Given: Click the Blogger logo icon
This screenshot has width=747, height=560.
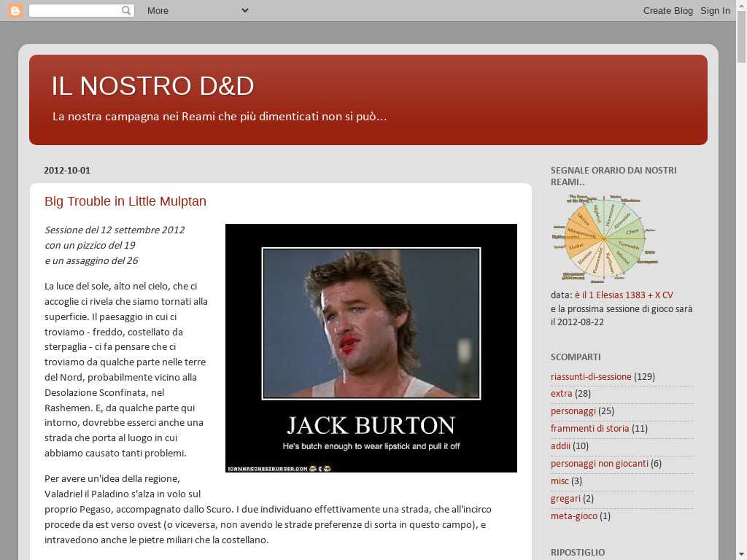Looking at the screenshot, I should 15,10.
